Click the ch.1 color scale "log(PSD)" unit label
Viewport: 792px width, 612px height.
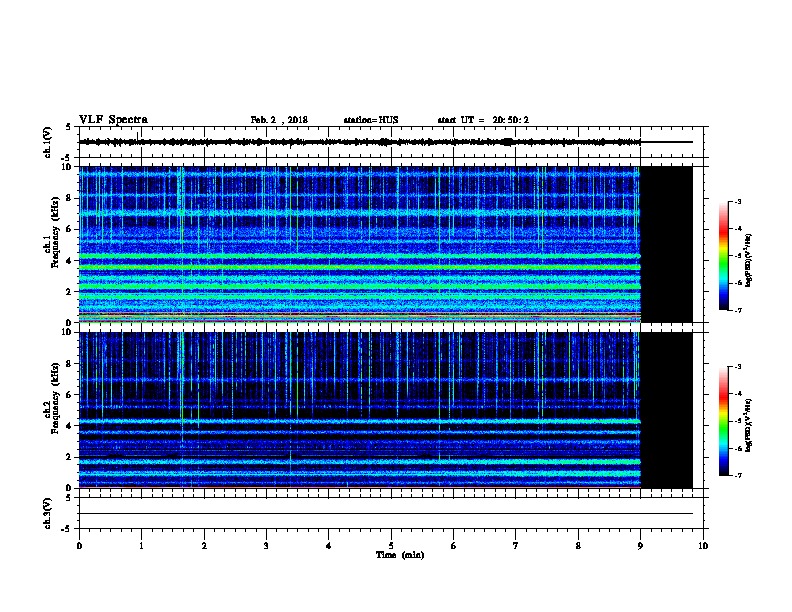[x=748, y=260]
